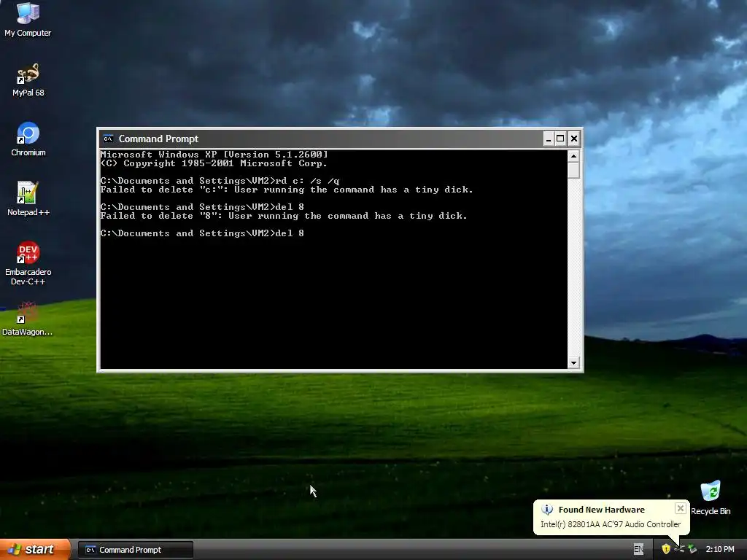Select the Notepad++ desktop shortcut
The image size is (747, 560).
pos(28,199)
